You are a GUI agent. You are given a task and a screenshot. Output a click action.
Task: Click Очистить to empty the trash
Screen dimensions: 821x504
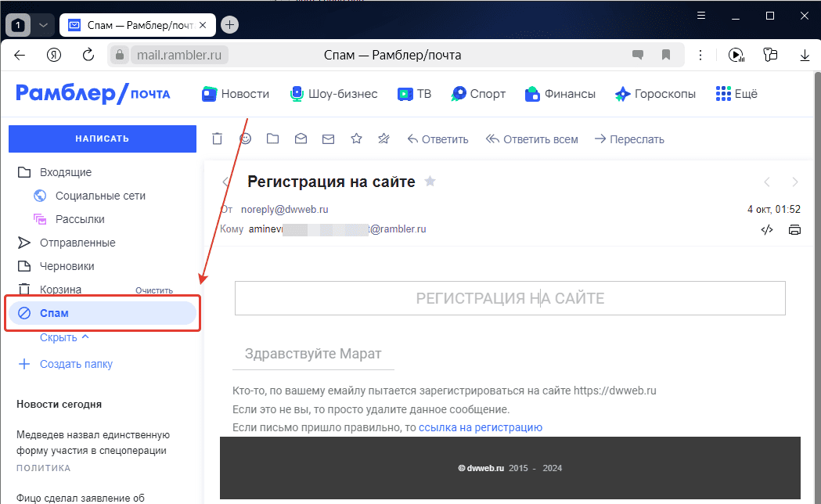154,290
